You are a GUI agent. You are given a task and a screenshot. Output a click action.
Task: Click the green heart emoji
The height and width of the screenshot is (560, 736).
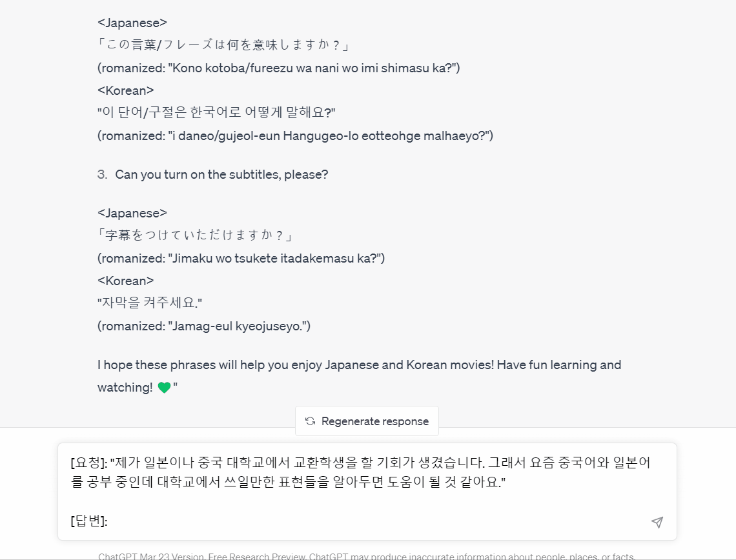coord(164,387)
